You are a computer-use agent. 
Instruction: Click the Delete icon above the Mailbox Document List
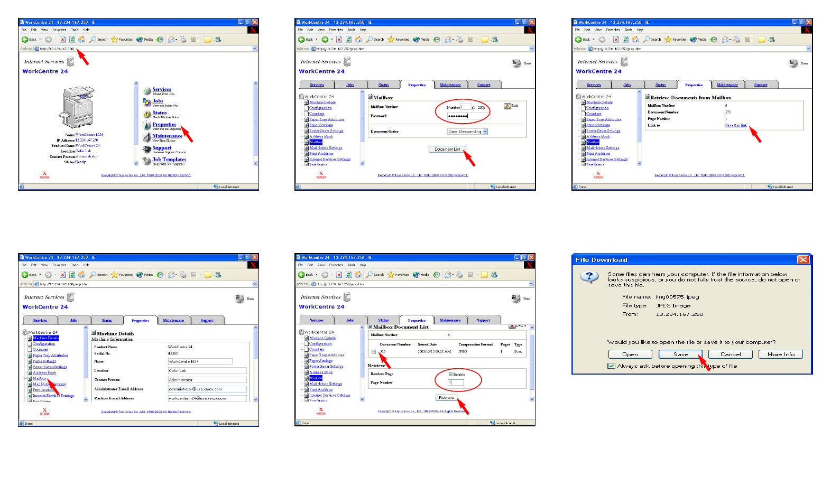[512, 326]
